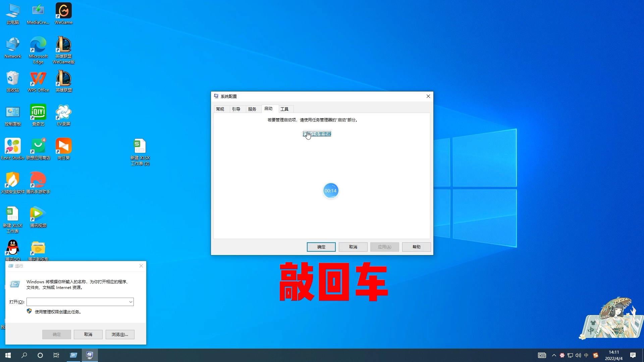Open the taskbar Task View icon

pos(56,355)
